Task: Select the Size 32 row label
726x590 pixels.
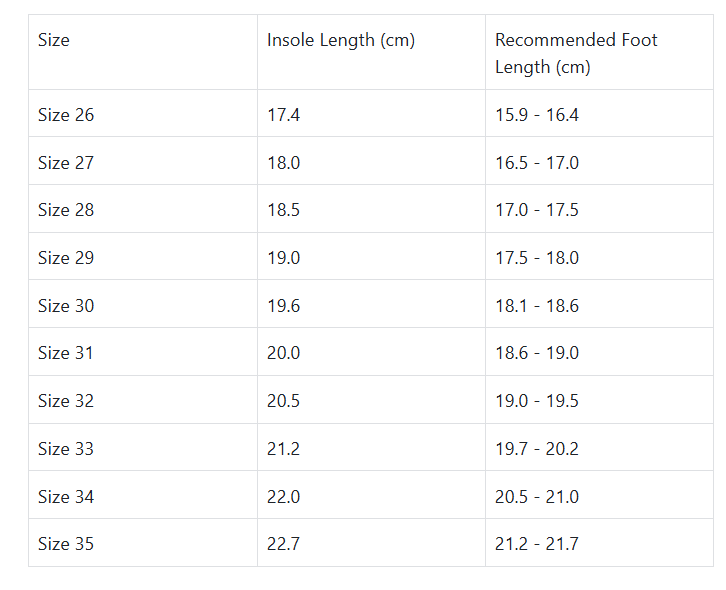Action: coord(66,401)
